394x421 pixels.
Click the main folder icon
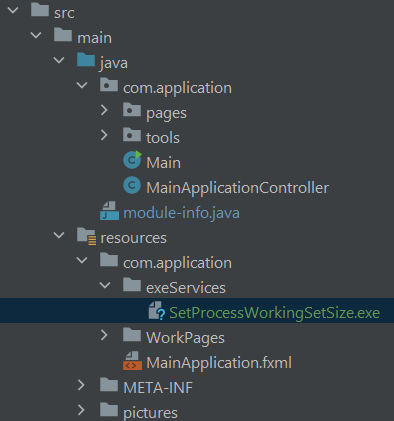[x=63, y=35]
